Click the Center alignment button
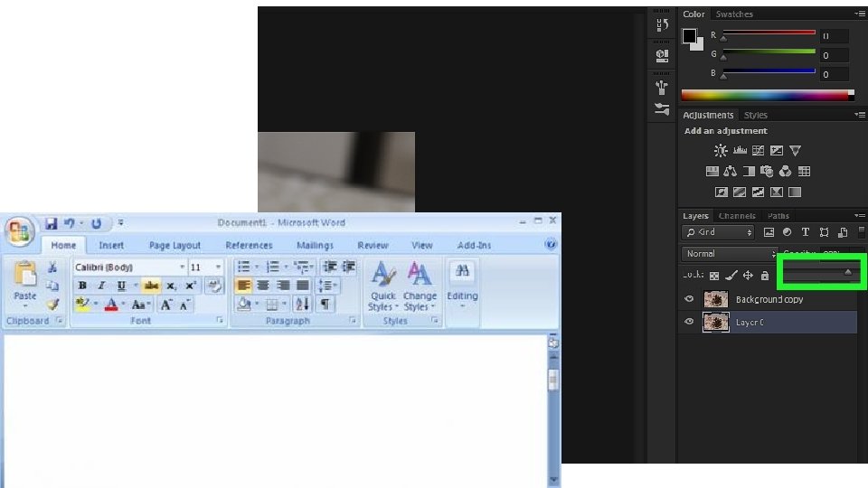The height and width of the screenshot is (488, 868). 263,286
